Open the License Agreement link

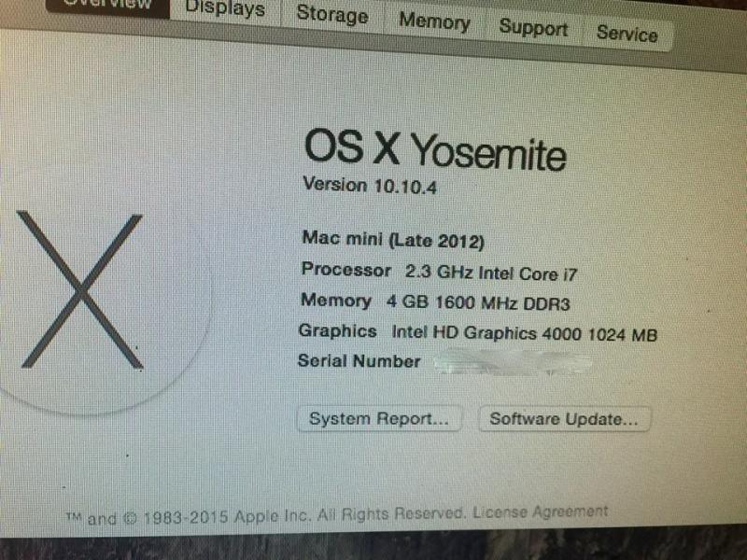pyautogui.click(x=541, y=512)
